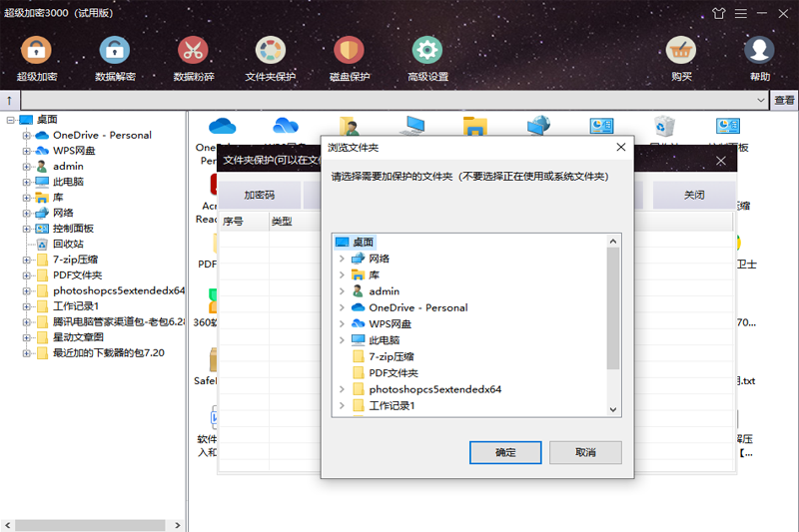This screenshot has width=799, height=532.
Task: Select 回收站 in the left tree
Action: tap(67, 243)
